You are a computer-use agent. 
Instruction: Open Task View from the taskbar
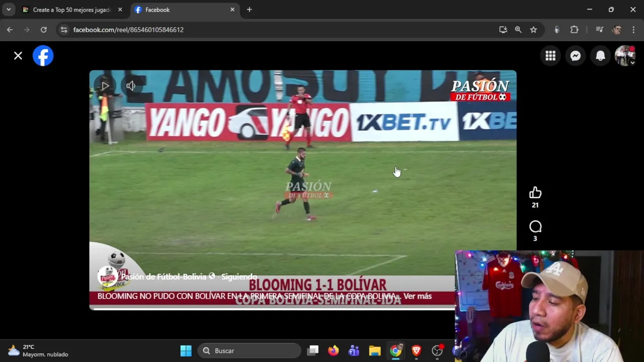(x=313, y=351)
